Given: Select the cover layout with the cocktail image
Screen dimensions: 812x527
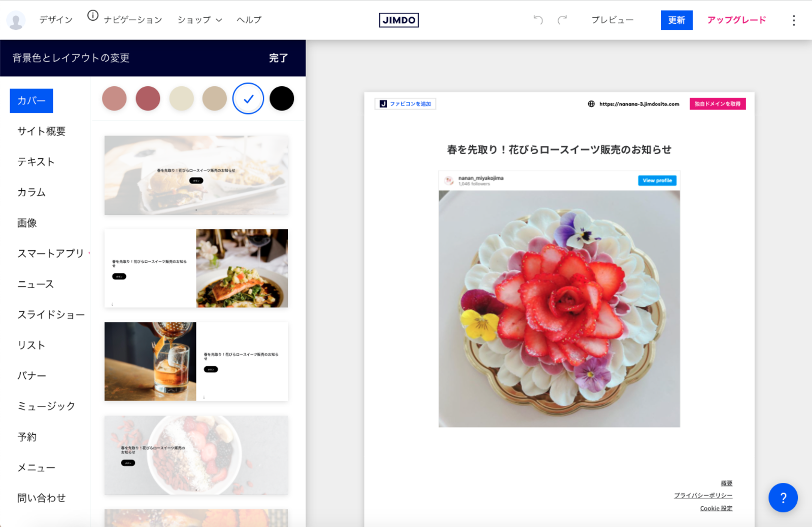Looking at the screenshot, I should (x=196, y=361).
